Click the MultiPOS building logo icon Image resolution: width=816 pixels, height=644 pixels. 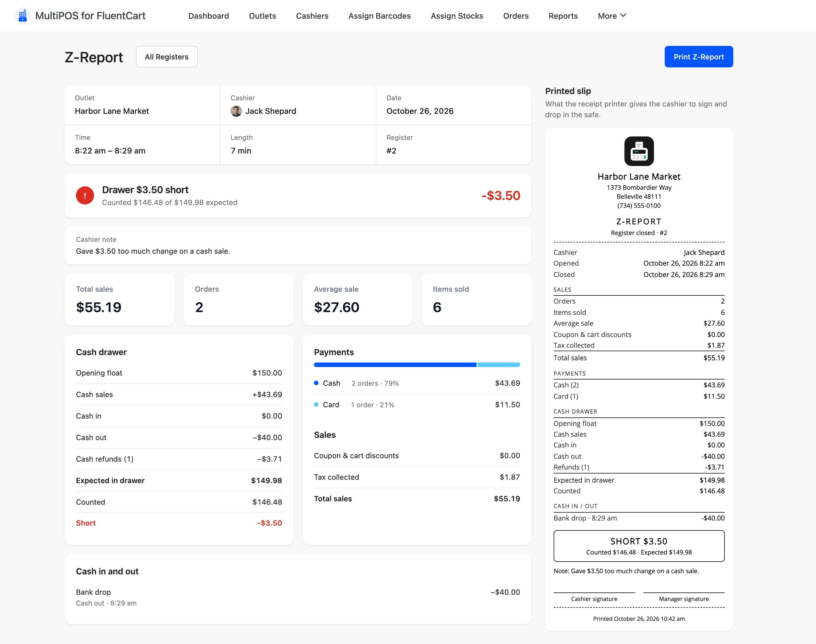point(23,16)
